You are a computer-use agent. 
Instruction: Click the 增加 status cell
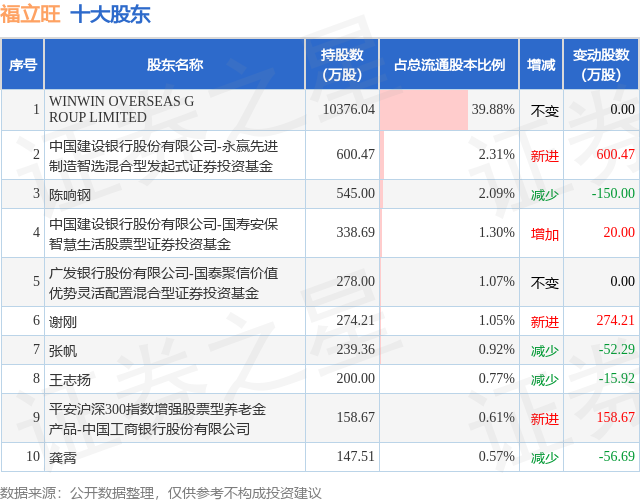coord(544,234)
